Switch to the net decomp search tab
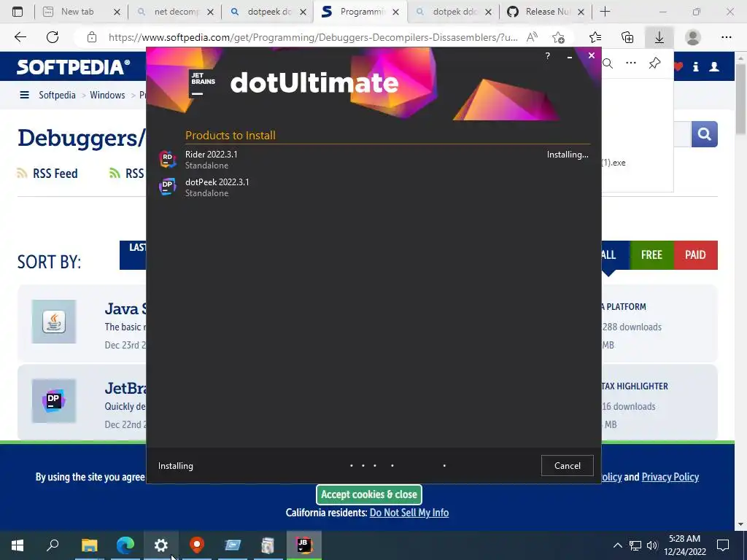 click(x=175, y=12)
